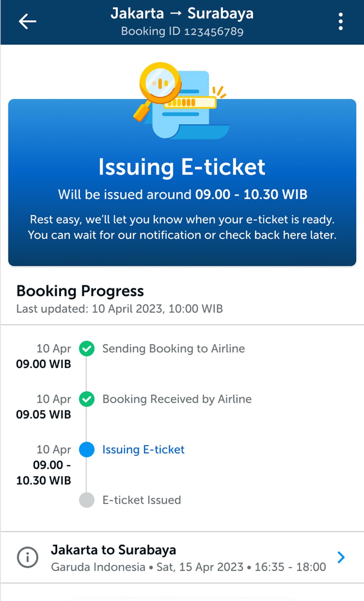Tap the Jakarta → Surabaya header title
The height and width of the screenshot is (601, 364).
[x=182, y=14]
